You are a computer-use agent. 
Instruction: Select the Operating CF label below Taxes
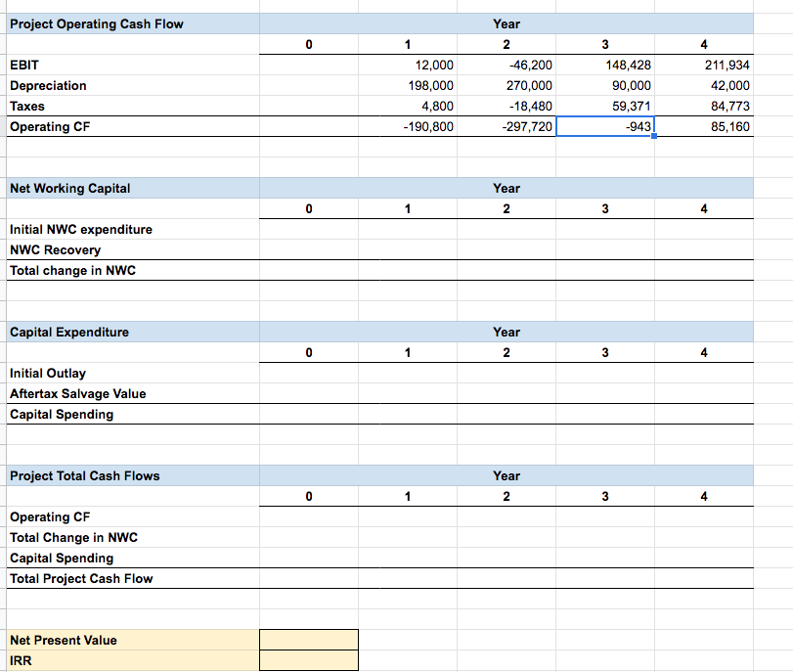[x=50, y=126]
